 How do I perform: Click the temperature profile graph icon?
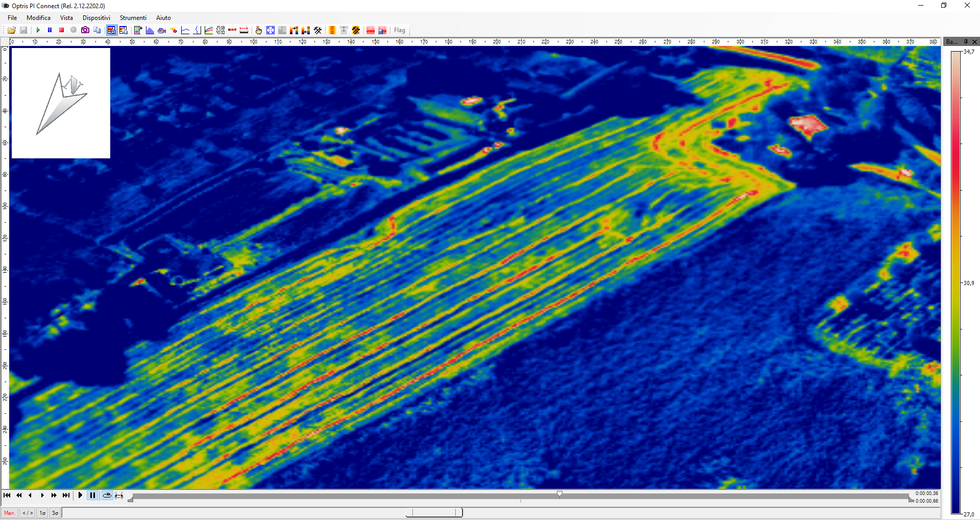[185, 31]
